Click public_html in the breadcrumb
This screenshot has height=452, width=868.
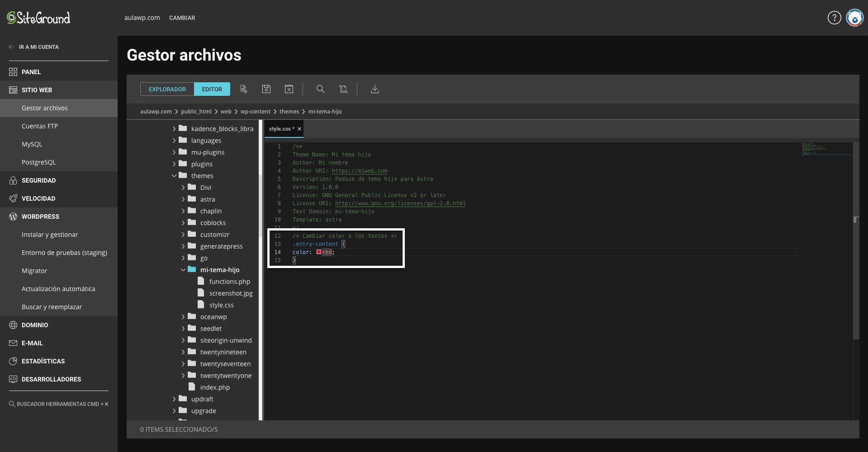pos(196,111)
